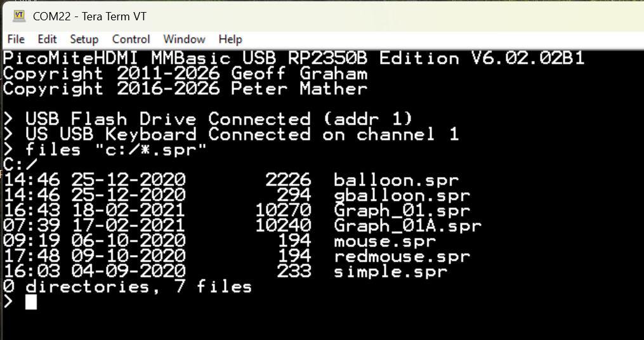Click the PicoMiteHDMI MMBasic version header line
The height and width of the screenshot is (340, 644).
pyautogui.click(x=293, y=58)
